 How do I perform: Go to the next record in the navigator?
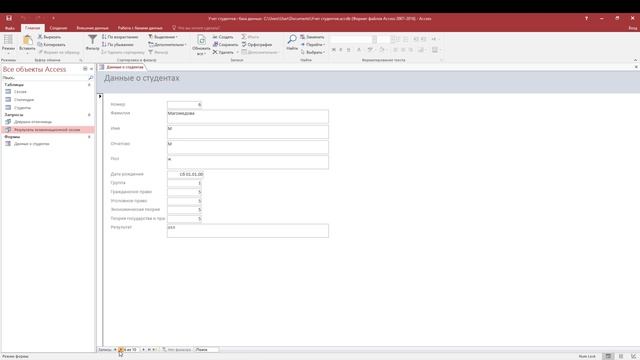144,350
